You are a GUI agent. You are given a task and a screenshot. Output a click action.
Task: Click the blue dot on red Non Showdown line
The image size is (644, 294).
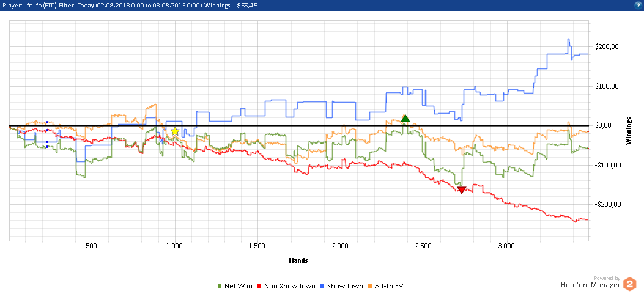tap(47, 130)
